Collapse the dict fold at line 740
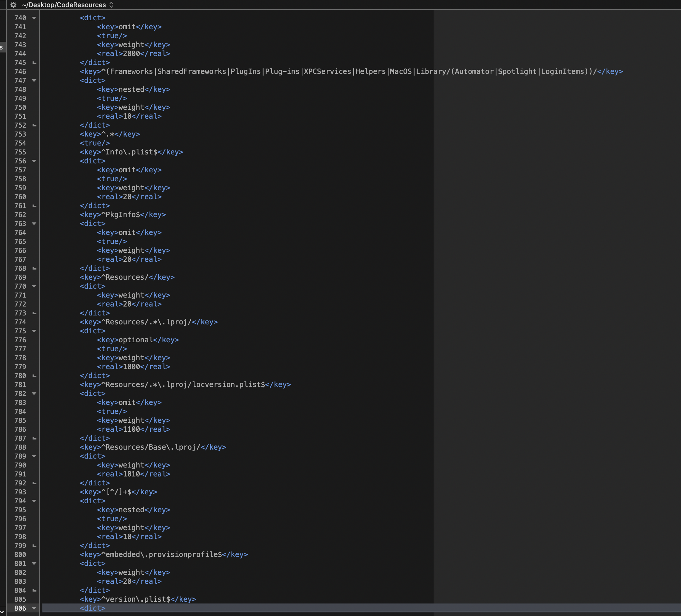The height and width of the screenshot is (616, 681). point(34,18)
